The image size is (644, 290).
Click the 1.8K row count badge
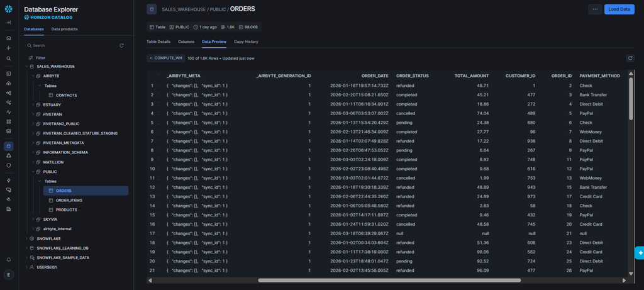click(x=228, y=27)
